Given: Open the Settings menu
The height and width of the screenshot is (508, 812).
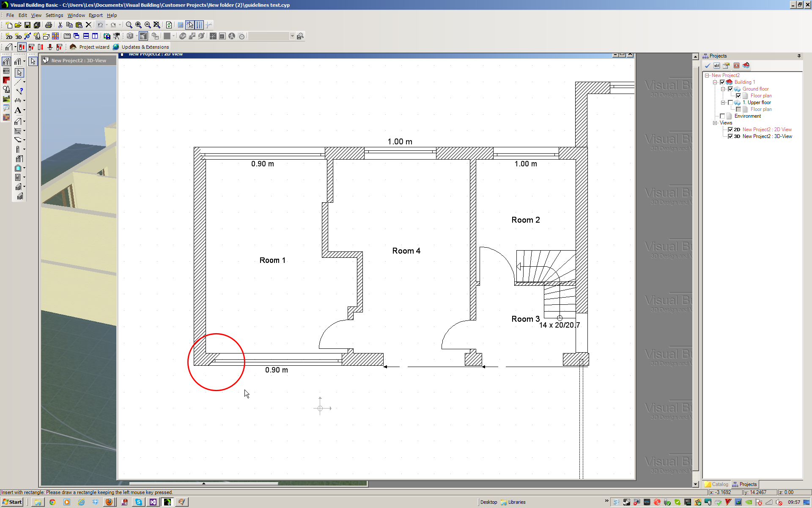Looking at the screenshot, I should click(55, 15).
